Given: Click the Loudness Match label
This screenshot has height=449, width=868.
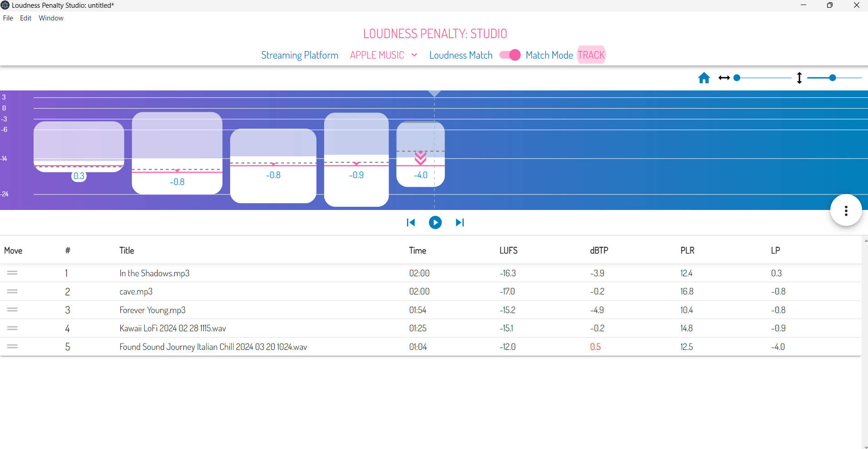Looking at the screenshot, I should pos(461,55).
